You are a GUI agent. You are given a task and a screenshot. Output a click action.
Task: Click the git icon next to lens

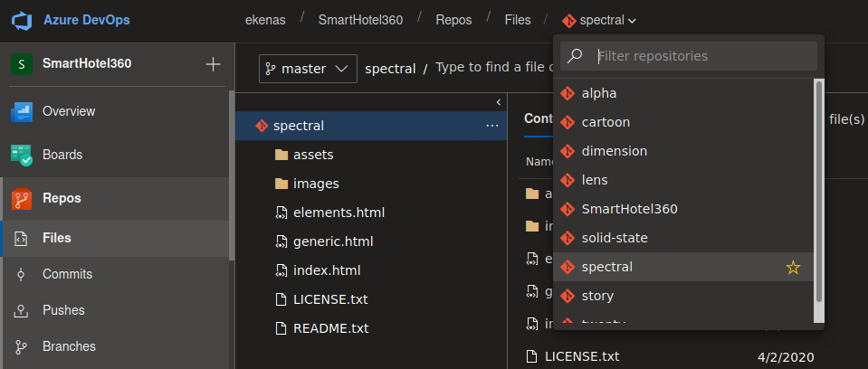(568, 180)
